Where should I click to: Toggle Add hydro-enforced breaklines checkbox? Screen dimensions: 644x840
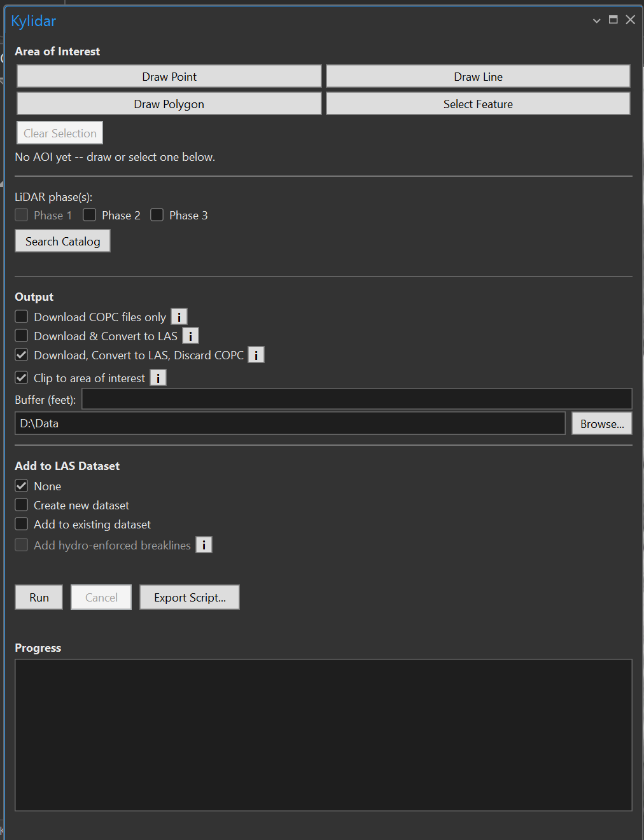click(x=22, y=545)
